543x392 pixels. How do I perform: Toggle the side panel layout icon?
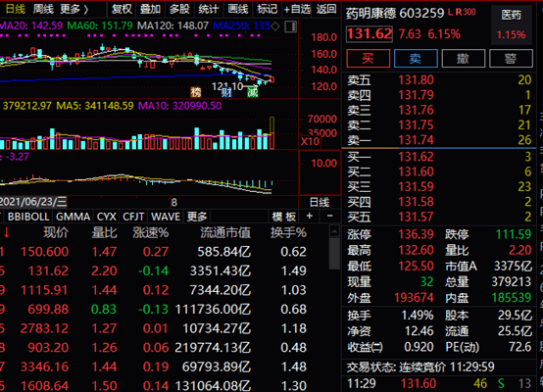point(291,26)
